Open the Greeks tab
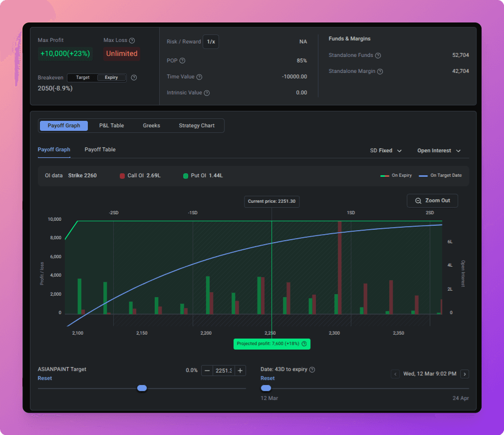The height and width of the screenshot is (435, 504). [x=151, y=126]
